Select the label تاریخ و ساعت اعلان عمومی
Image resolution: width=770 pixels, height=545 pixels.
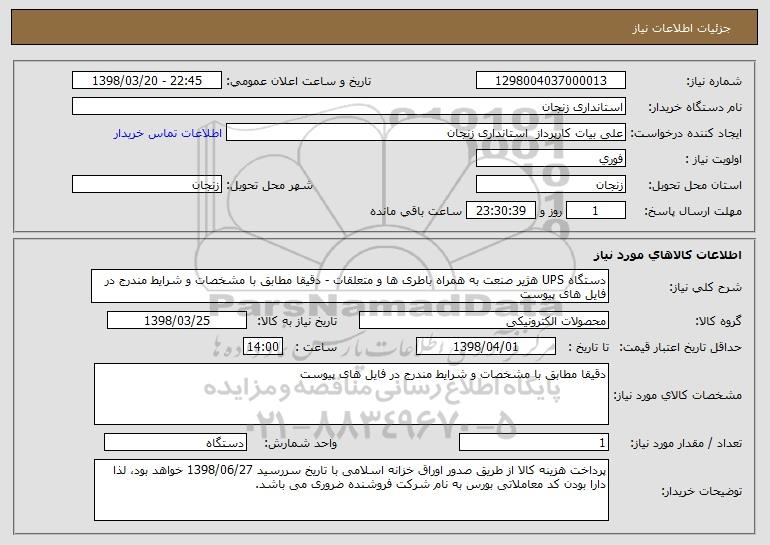click(x=299, y=81)
